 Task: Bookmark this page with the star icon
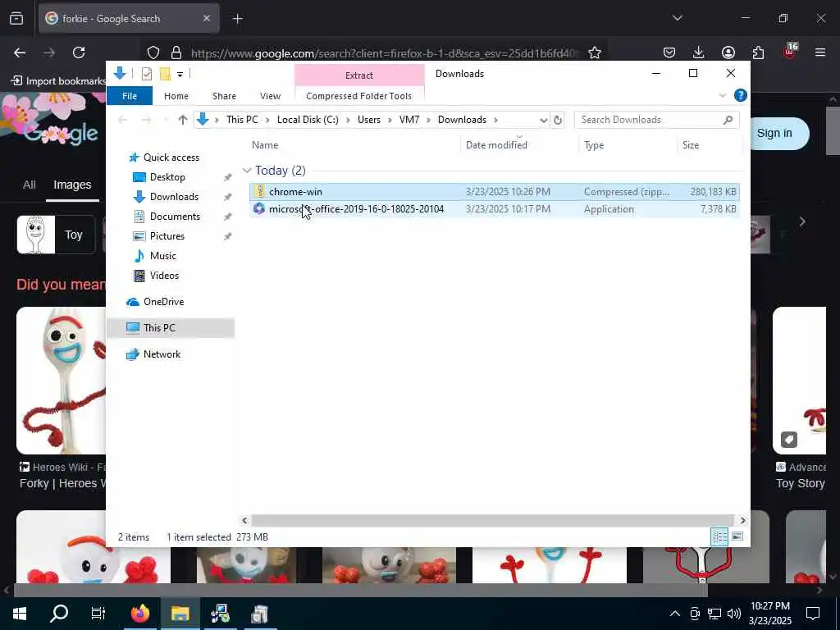[594, 52]
